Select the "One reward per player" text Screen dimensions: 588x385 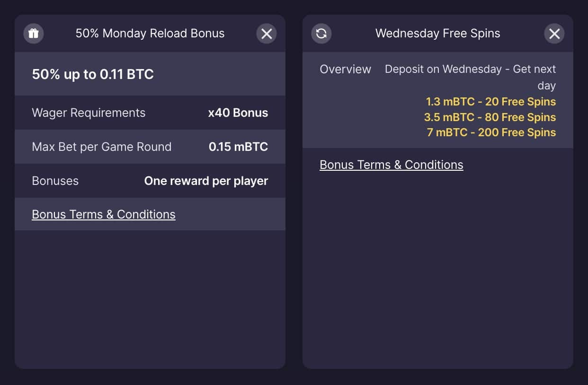(x=206, y=181)
